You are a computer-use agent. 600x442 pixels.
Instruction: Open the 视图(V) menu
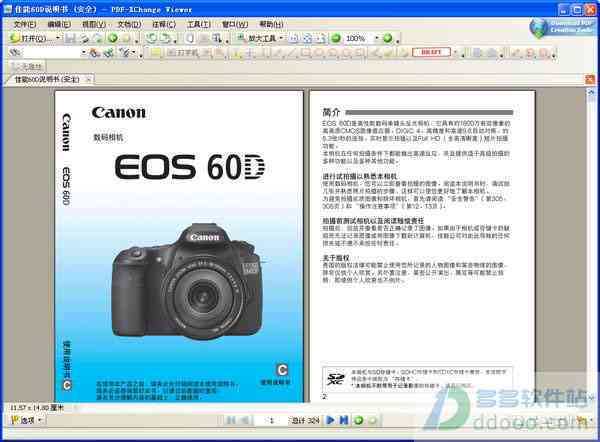click(94, 24)
